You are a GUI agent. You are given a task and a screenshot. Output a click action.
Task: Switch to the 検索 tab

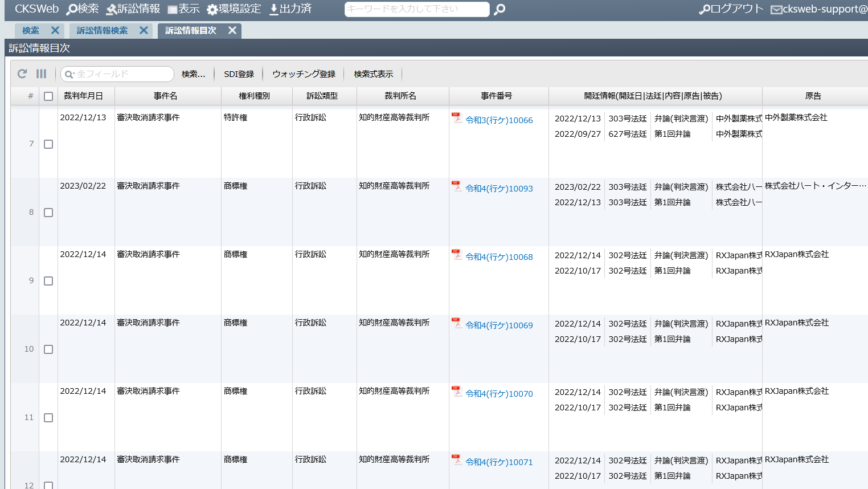[31, 31]
